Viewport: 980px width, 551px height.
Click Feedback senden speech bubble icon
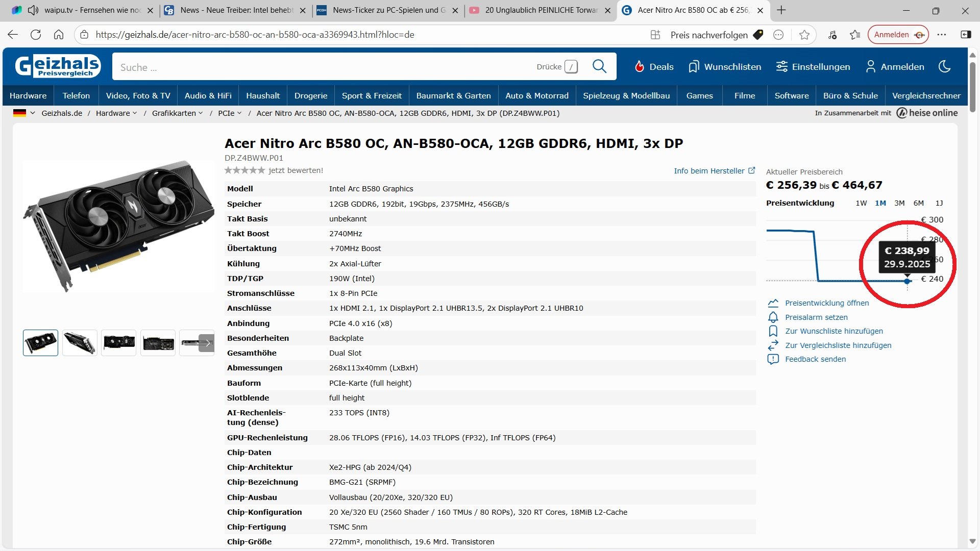pyautogui.click(x=773, y=359)
